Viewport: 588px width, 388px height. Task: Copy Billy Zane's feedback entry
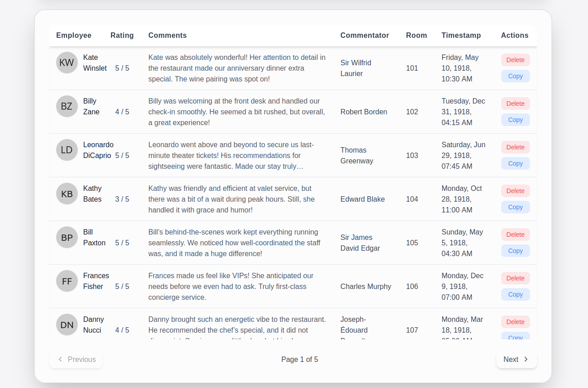pos(515,120)
